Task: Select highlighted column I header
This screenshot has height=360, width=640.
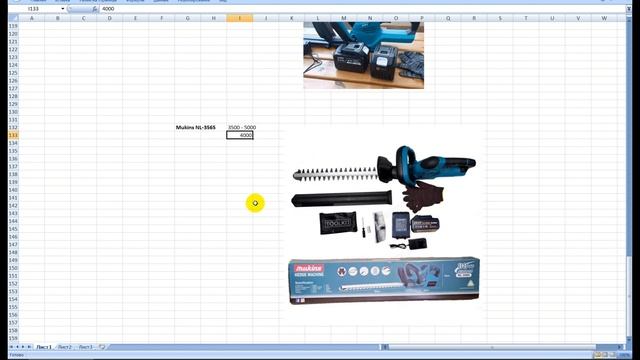Action: click(x=240, y=18)
